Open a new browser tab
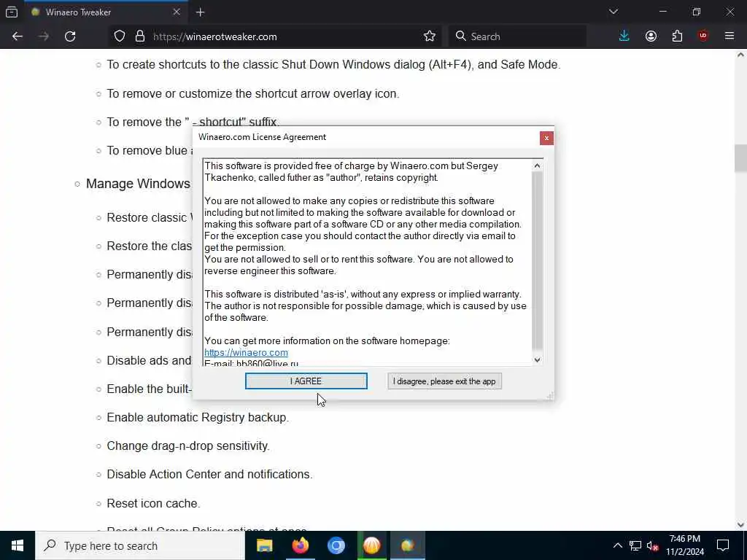747x560 pixels. coord(200,12)
